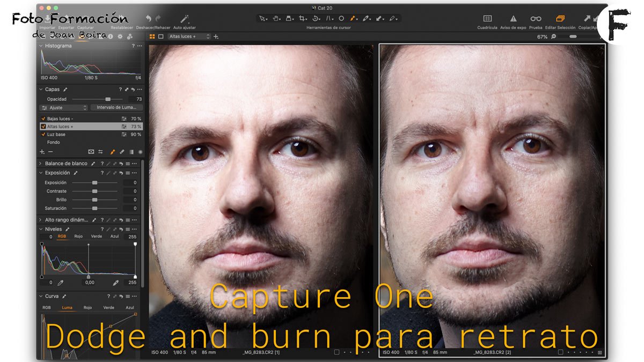Click the Exposición slider handle
Viewport: 644px width, 362px height.
tap(95, 183)
